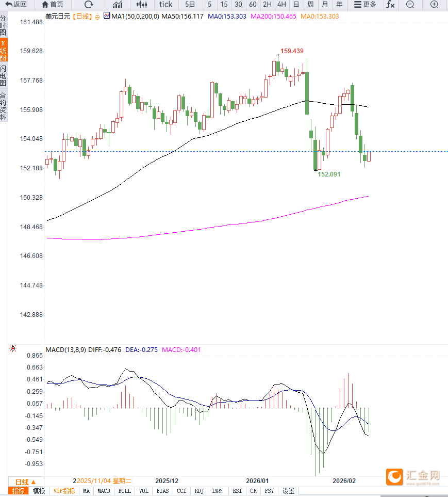Screen dimensions: 448x497
Task: Click the 159.439 high price marker
Action: point(291,51)
